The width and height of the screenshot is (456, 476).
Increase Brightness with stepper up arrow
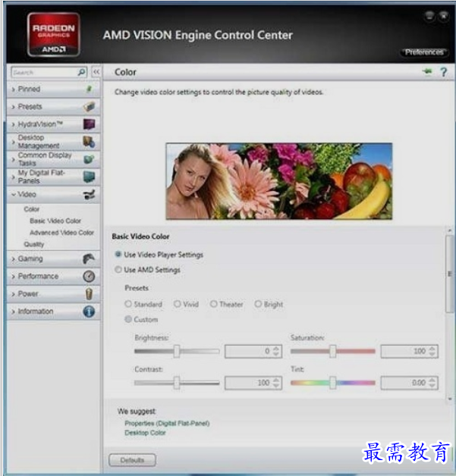pos(276,348)
